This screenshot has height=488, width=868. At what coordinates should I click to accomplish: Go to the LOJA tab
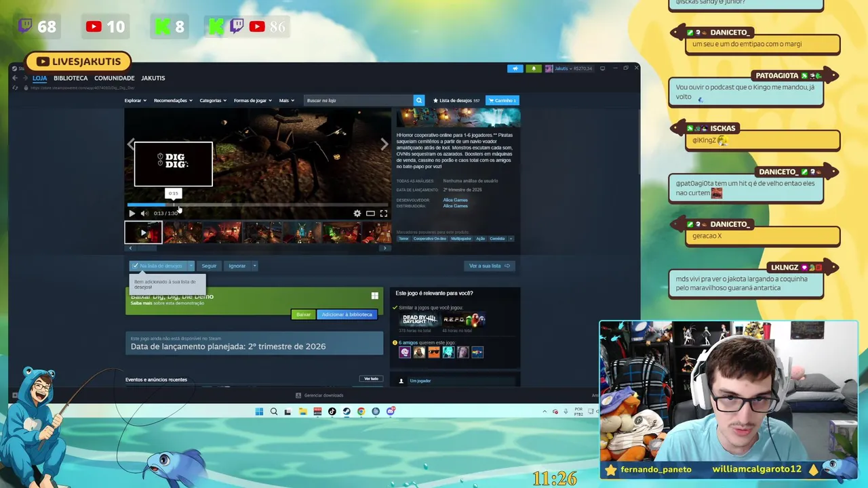click(x=40, y=78)
